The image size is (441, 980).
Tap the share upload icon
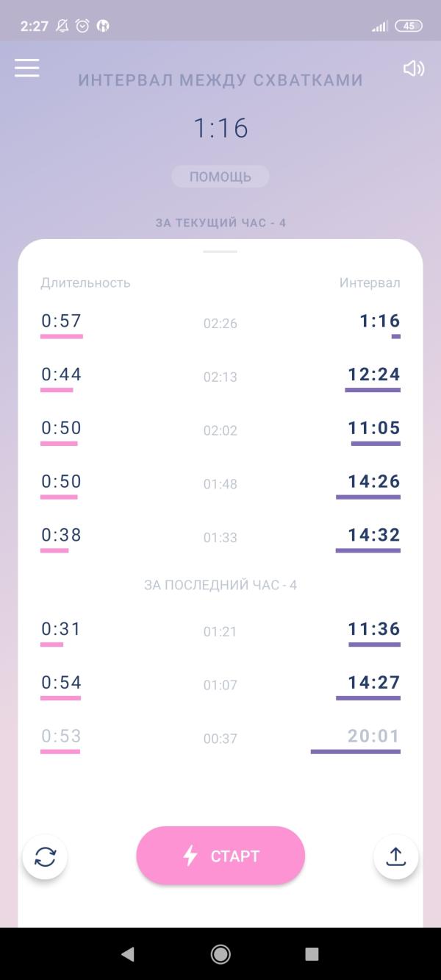coord(395,856)
